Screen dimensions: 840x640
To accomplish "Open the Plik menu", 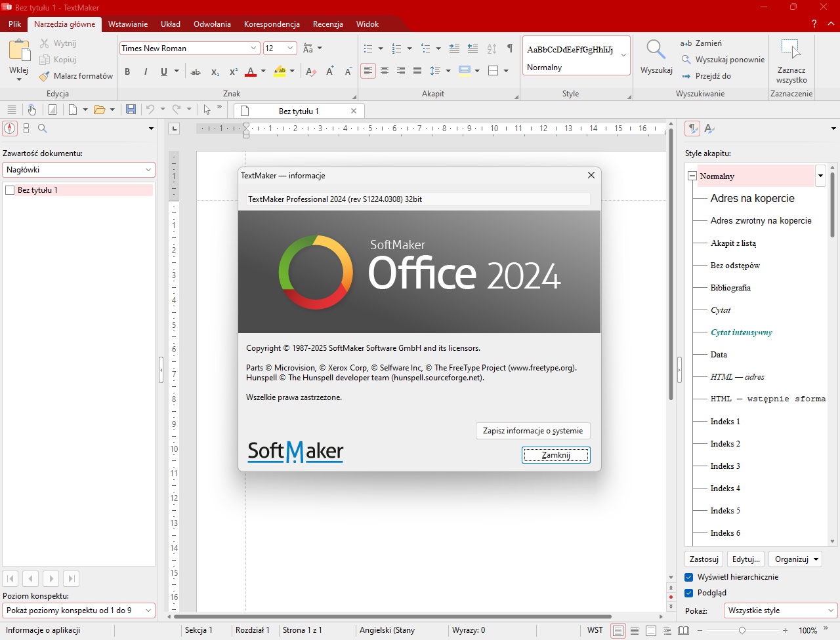I will tap(14, 24).
